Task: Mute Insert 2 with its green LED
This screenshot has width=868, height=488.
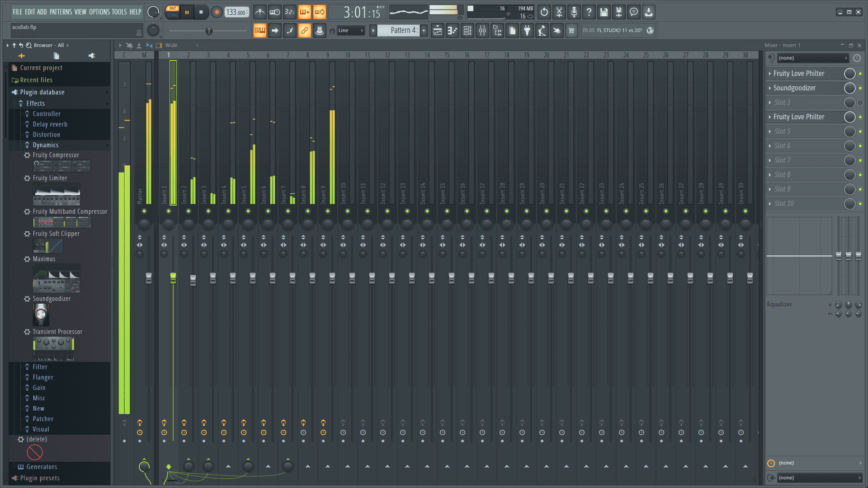Action: [x=189, y=211]
